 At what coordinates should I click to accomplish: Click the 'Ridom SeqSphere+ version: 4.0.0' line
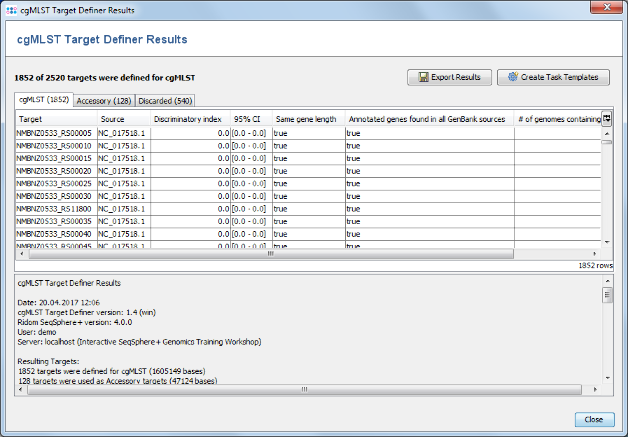pyautogui.click(x=74, y=322)
